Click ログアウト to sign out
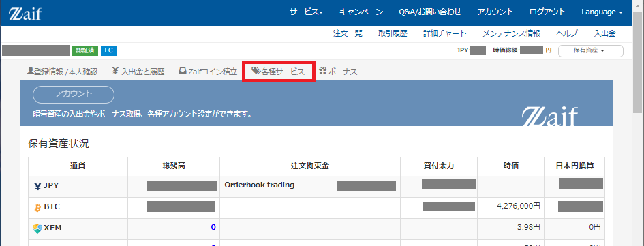 (x=547, y=12)
